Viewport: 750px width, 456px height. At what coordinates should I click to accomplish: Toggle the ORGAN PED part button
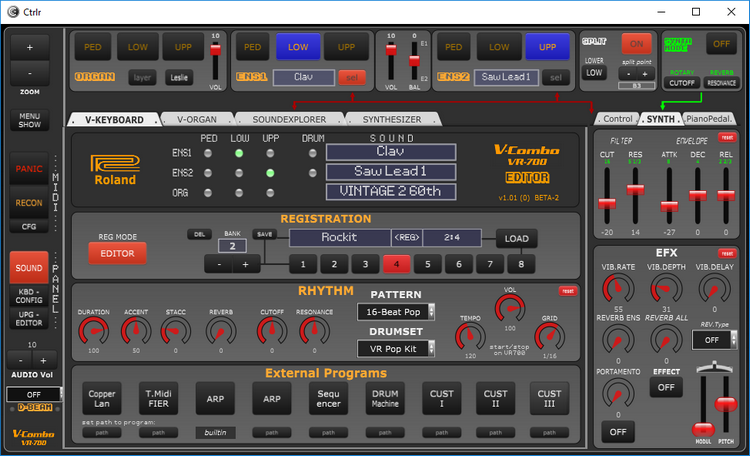point(93,47)
